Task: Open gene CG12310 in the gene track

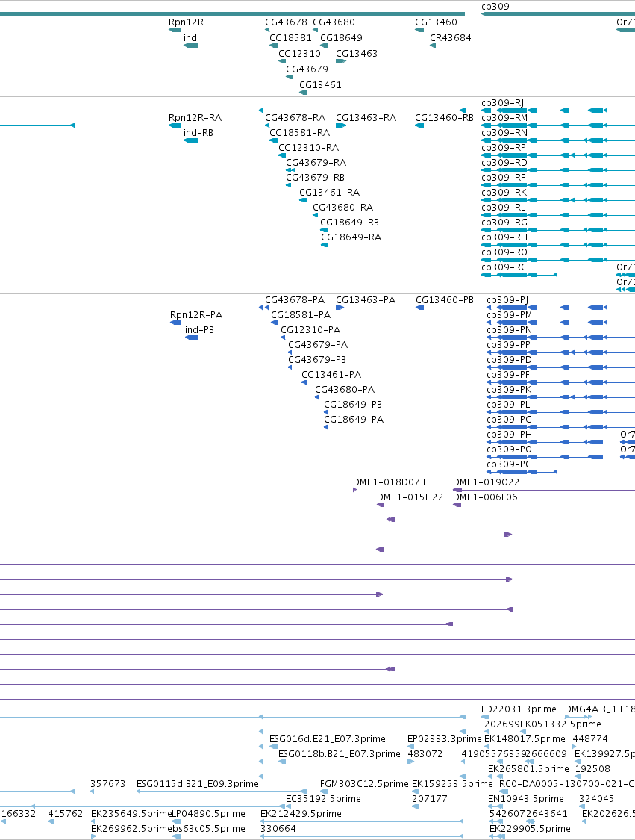Action: point(299,53)
